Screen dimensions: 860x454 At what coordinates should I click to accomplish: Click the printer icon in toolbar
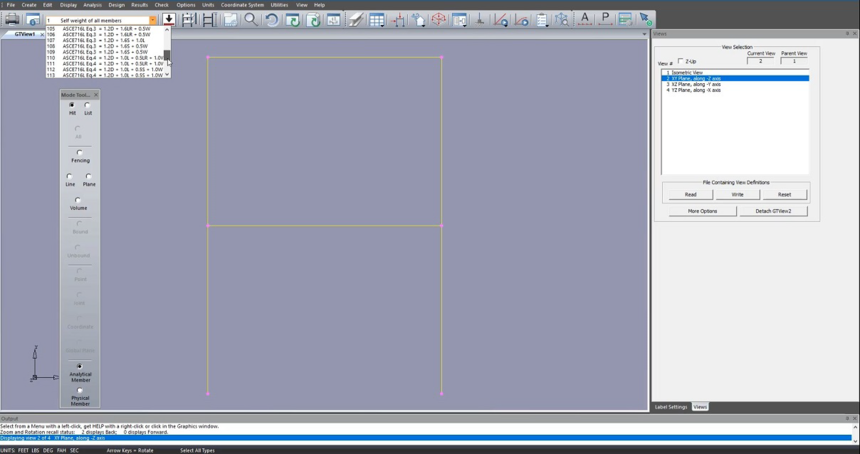(x=12, y=20)
